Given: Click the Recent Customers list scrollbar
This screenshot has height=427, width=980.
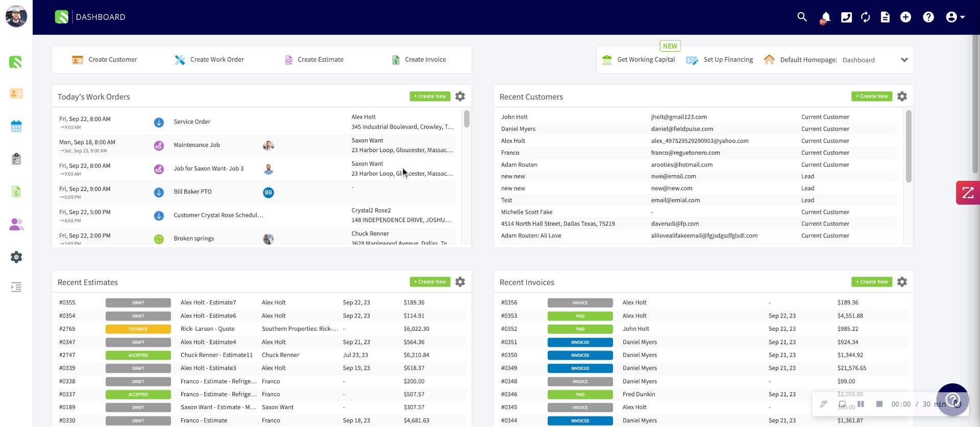Looking at the screenshot, I should (x=908, y=147).
